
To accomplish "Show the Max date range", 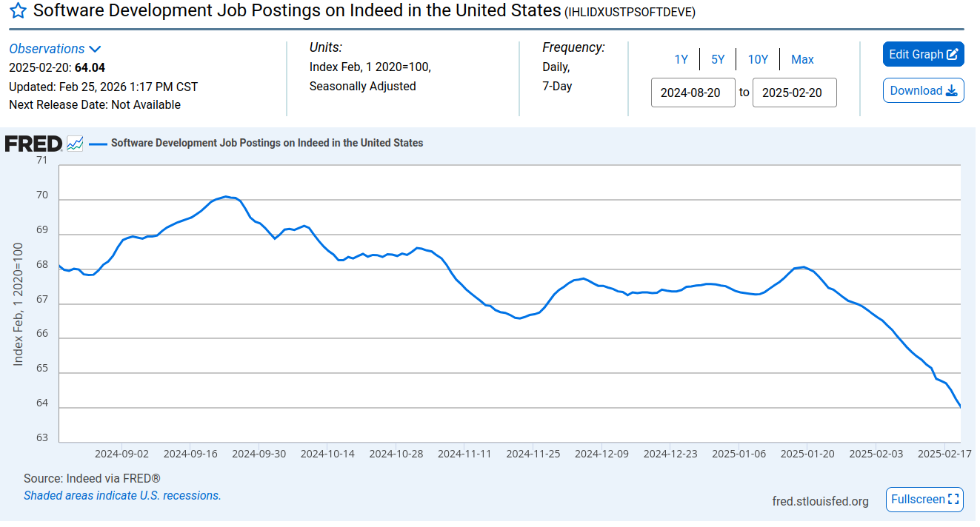I will point(802,60).
